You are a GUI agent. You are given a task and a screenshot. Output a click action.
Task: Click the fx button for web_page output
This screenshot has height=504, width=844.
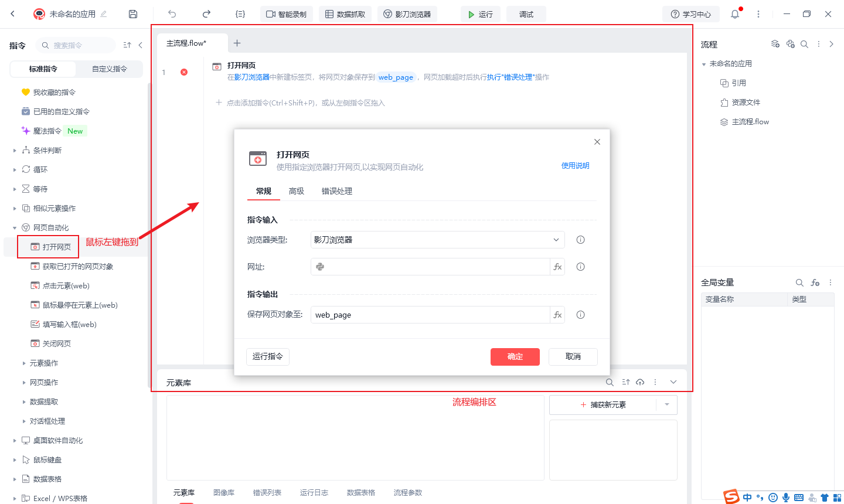click(x=557, y=315)
